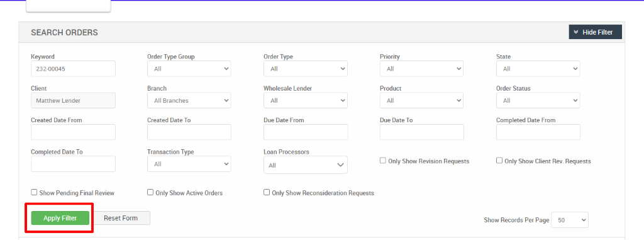
Task: Open the Order Type Group dropdown
Action: click(189, 69)
